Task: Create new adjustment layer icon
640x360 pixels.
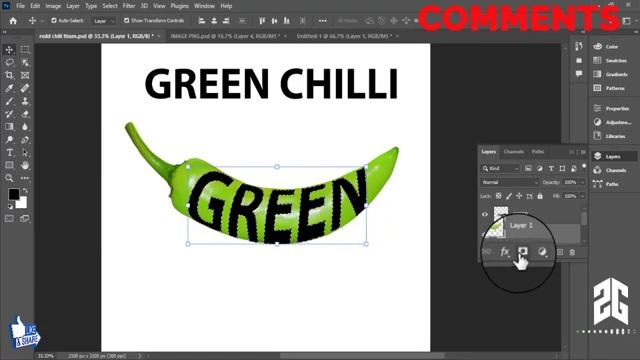Action: [542, 252]
